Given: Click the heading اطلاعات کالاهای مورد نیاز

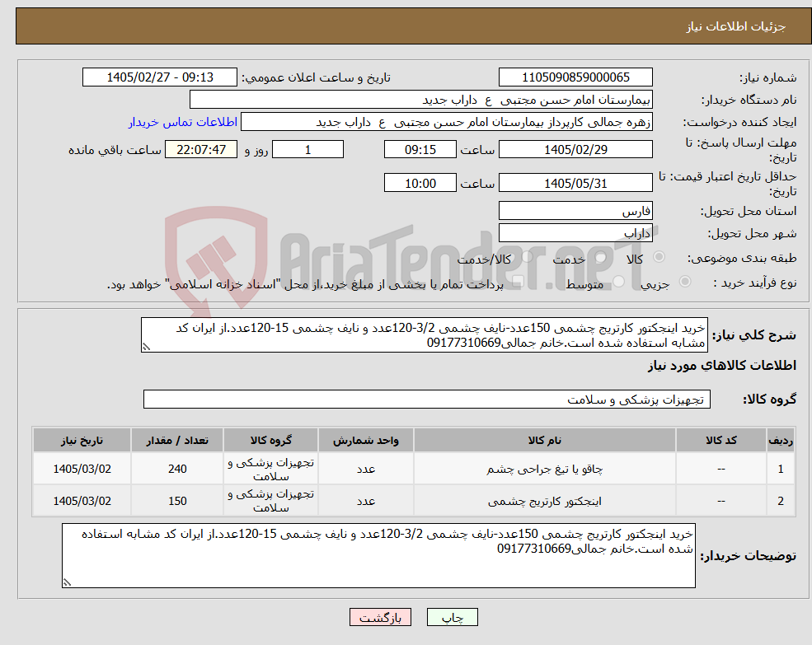Looking at the screenshot, I should point(722,366).
